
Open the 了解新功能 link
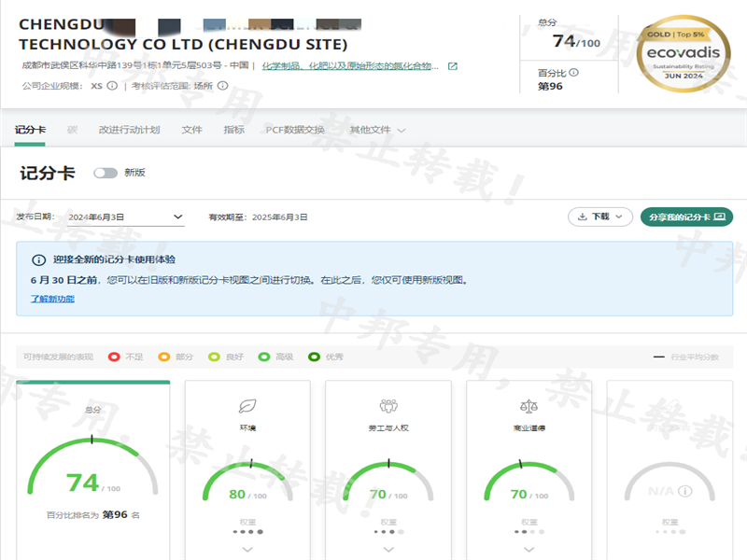click(x=52, y=299)
